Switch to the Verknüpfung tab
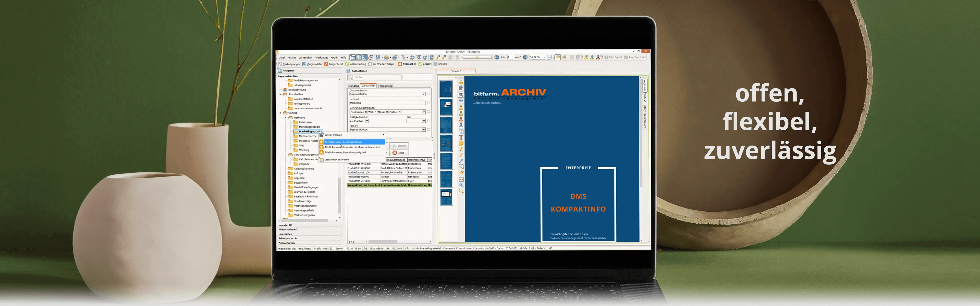Image resolution: width=980 pixels, height=306 pixels. click(385, 86)
